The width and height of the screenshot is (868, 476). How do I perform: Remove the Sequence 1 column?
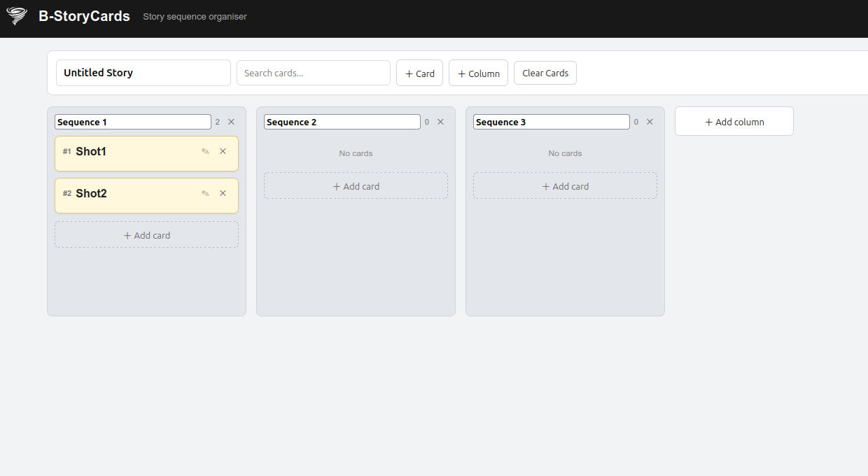pos(231,122)
